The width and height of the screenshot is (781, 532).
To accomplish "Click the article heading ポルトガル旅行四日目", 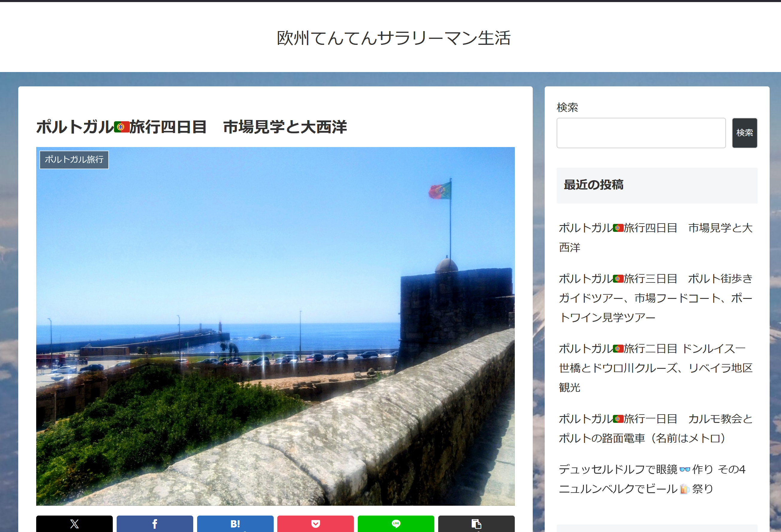I will pos(191,127).
